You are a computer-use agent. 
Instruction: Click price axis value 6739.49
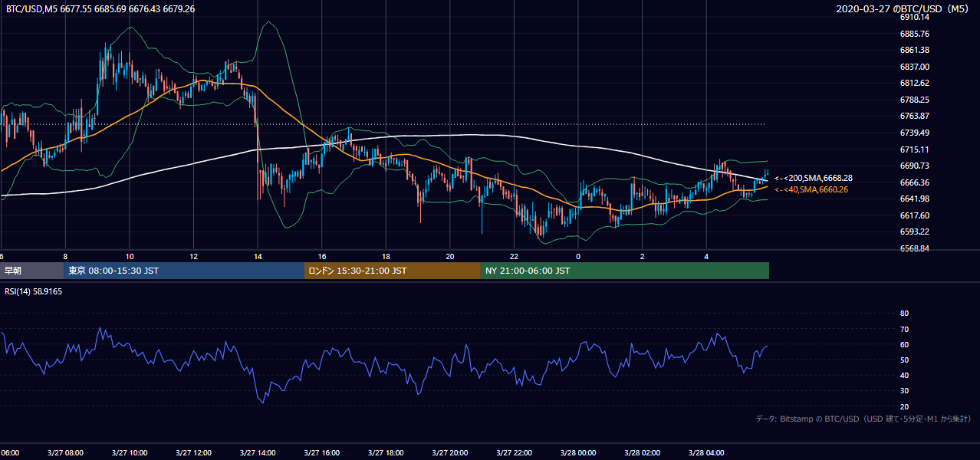pos(914,133)
